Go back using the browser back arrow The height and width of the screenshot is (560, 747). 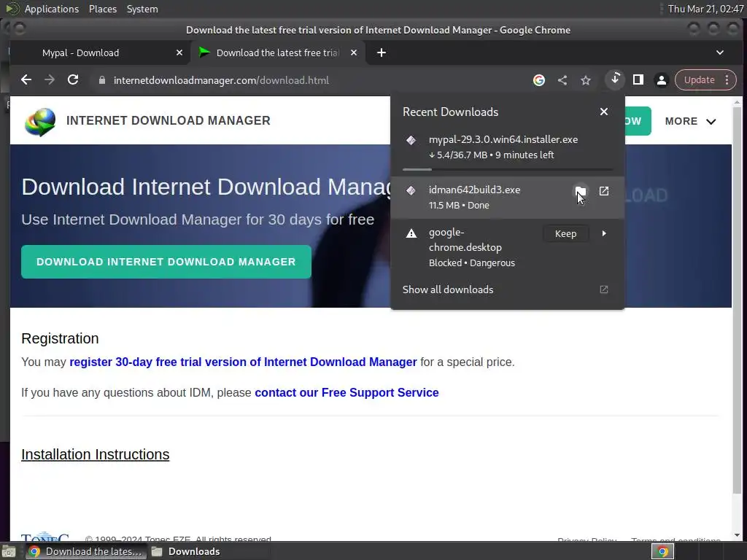click(26, 80)
